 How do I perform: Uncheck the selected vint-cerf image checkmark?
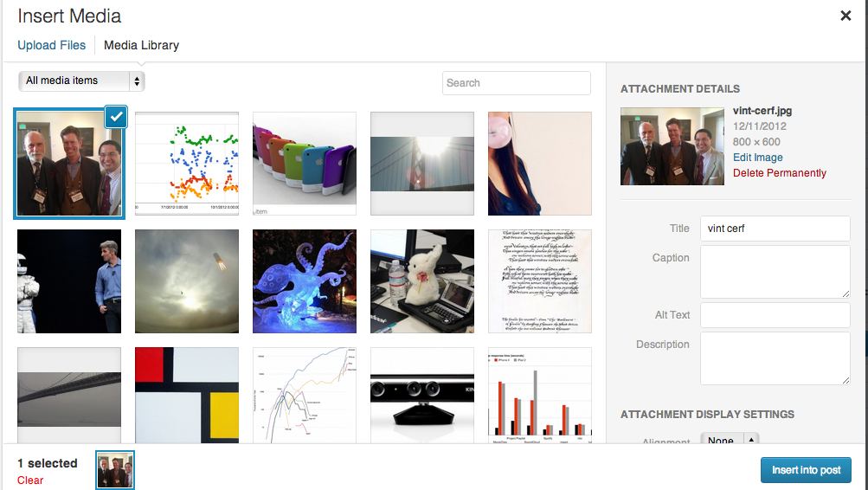(x=116, y=117)
